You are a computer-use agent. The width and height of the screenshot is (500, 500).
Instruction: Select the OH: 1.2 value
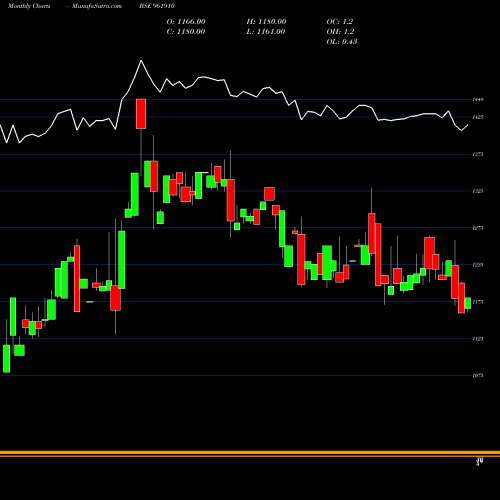(x=340, y=32)
